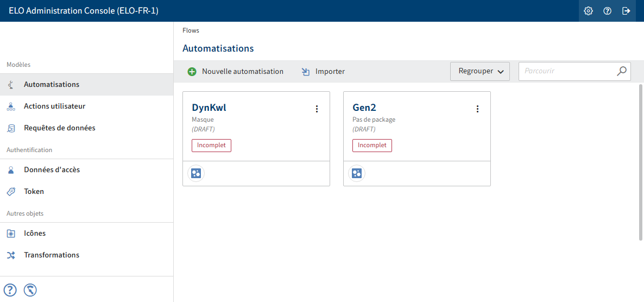Click the Transformations shuffle icon
The width and height of the screenshot is (644, 302).
pyautogui.click(x=11, y=255)
